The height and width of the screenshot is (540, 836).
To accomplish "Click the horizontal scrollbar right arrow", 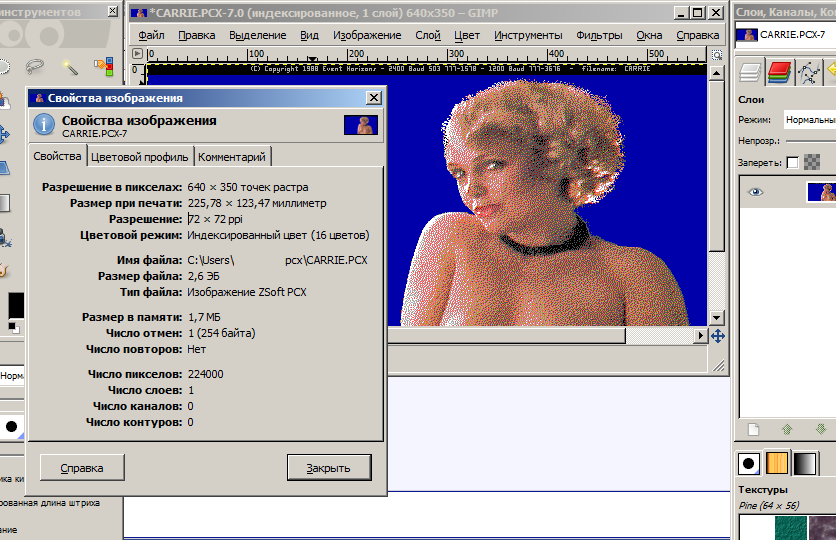I will tap(701, 336).
